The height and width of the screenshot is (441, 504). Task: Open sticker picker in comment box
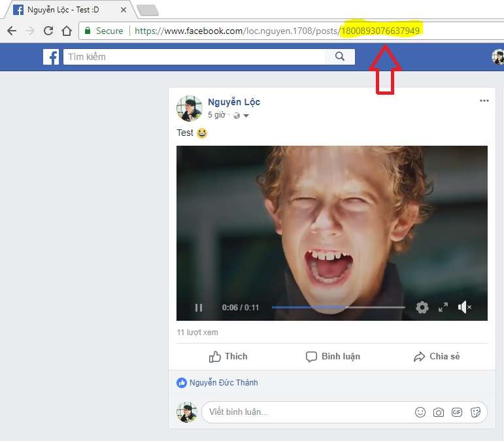click(475, 412)
